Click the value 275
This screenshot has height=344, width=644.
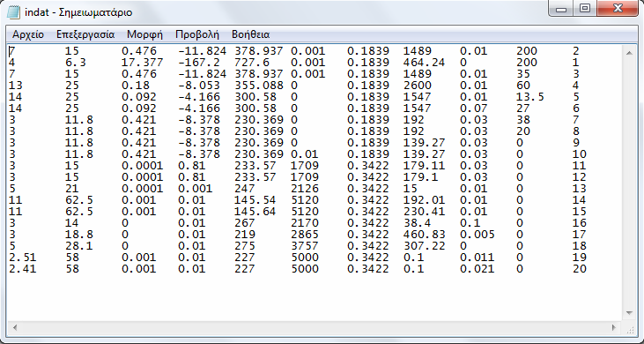point(244,246)
